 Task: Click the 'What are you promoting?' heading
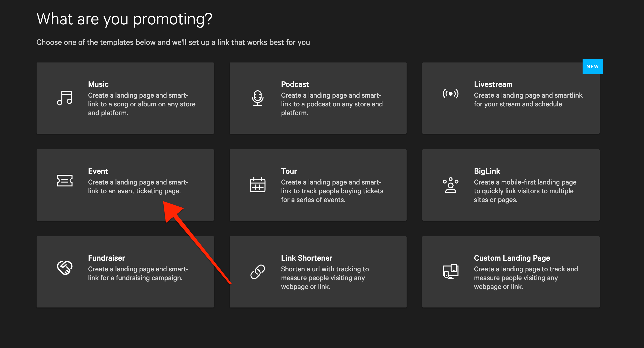[x=124, y=19]
